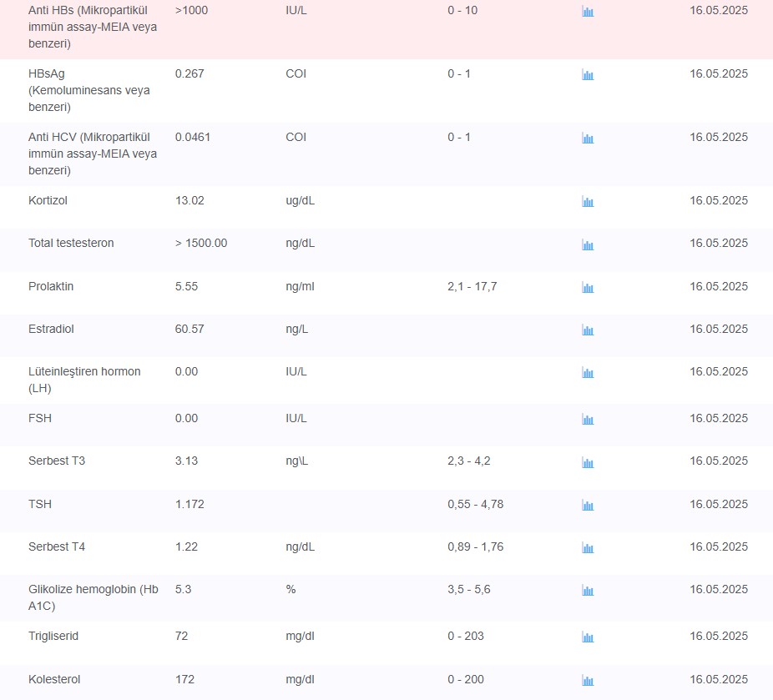Click the Prolaktin result date
The width and height of the screenshot is (773, 700).
718,286
